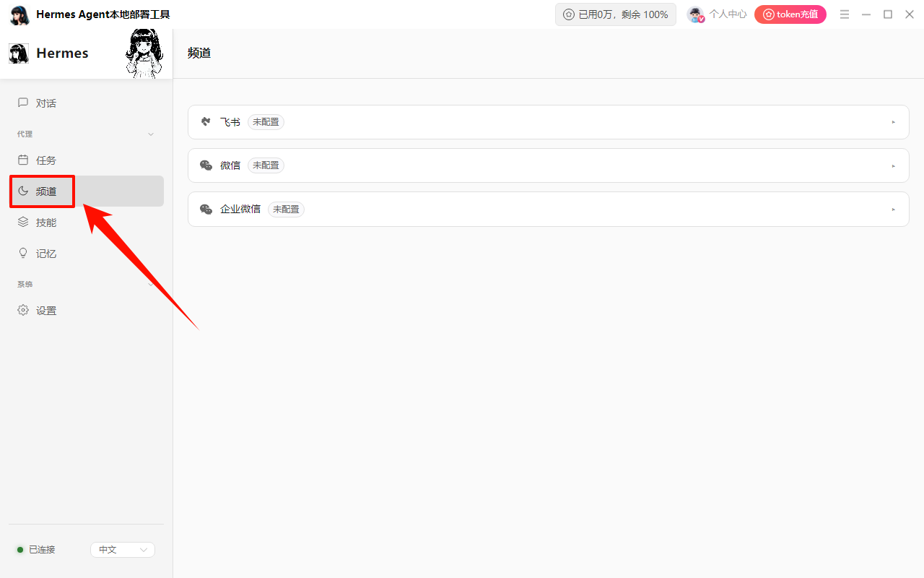The width and height of the screenshot is (924, 578).
Task: Click the 未配置 badge beside 飞书
Action: click(266, 122)
